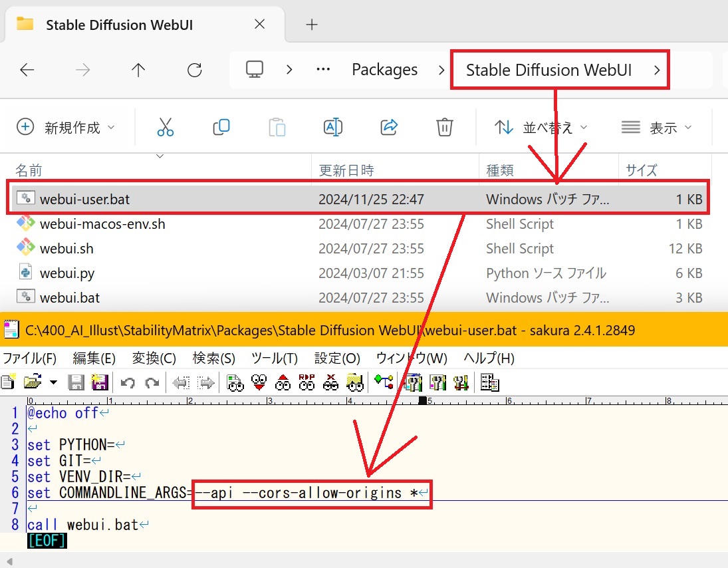Click the Save As disk icon in sakura

pos(100,382)
